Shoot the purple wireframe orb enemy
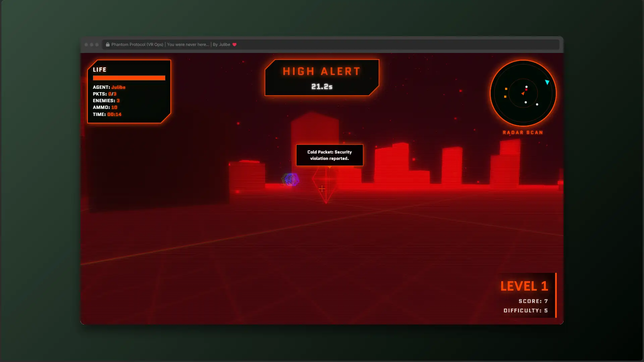Image resolution: width=644 pixels, height=362 pixels. (290, 180)
